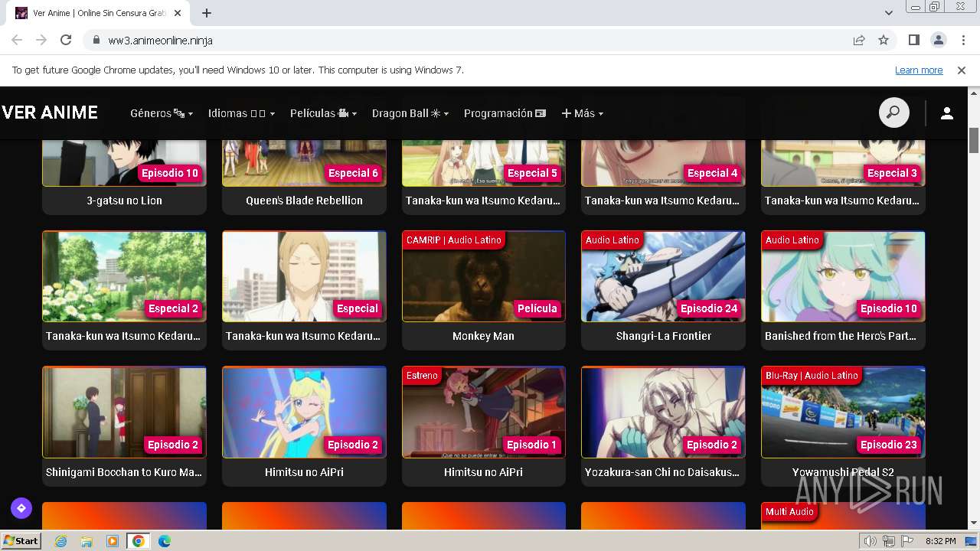Expand the Idiomas dropdown menu
Screen dimensions: 980x551
coord(241,113)
